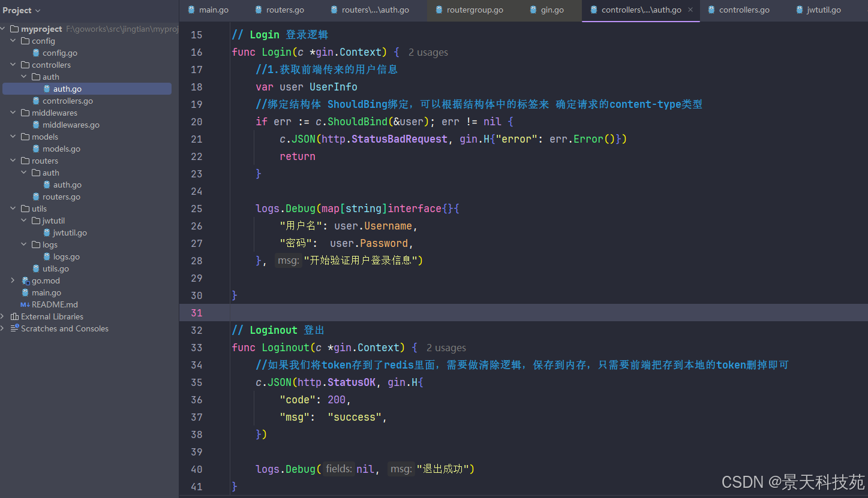The height and width of the screenshot is (498, 868).
Task: Click the config folder icon
Action: (25, 41)
